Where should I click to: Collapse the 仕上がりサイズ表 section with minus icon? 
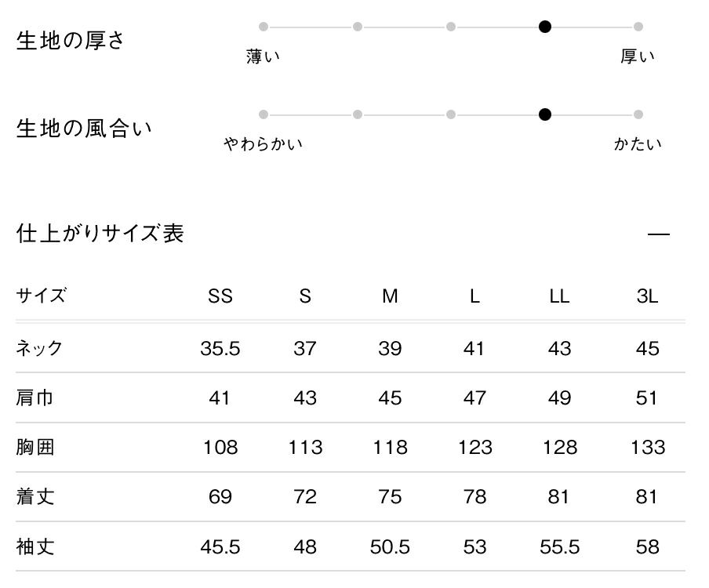tap(659, 234)
